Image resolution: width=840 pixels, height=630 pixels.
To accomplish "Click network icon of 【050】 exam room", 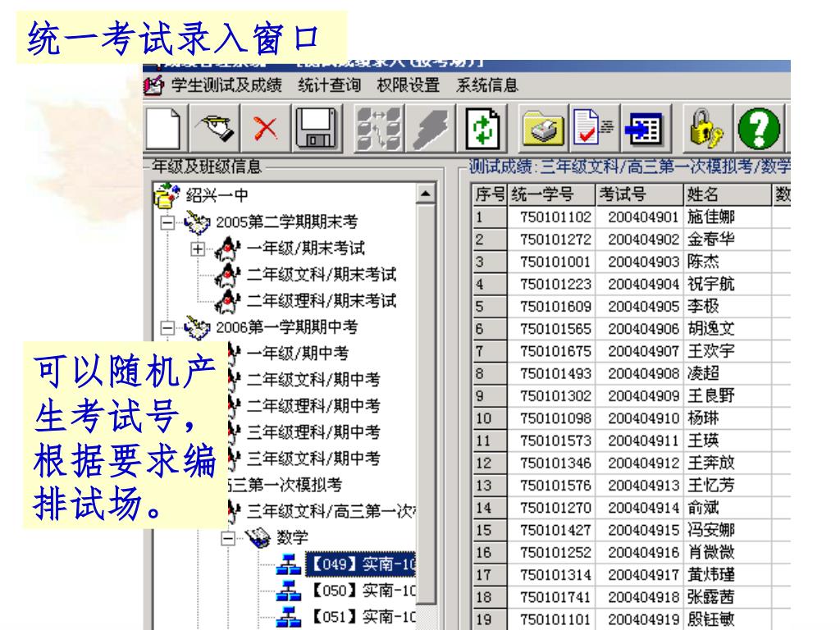I will [x=288, y=591].
